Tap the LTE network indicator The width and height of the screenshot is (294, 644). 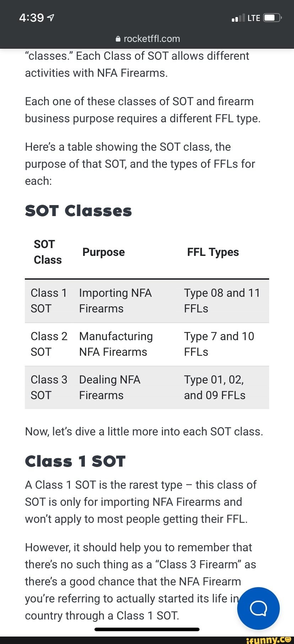pos(254,18)
